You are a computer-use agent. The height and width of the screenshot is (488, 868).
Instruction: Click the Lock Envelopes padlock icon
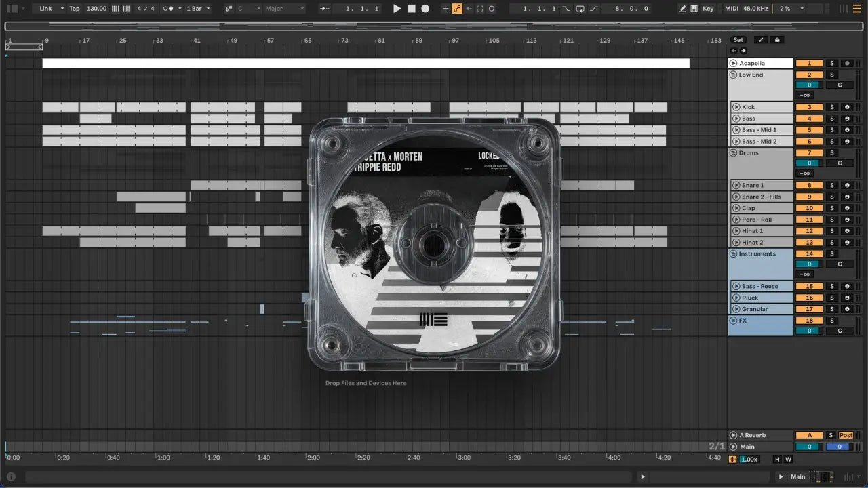(777, 40)
